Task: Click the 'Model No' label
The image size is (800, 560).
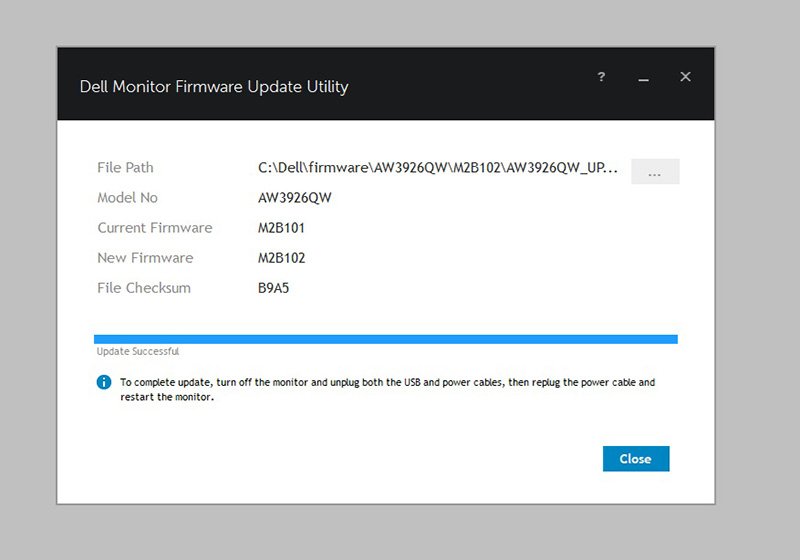Action: coord(128,198)
